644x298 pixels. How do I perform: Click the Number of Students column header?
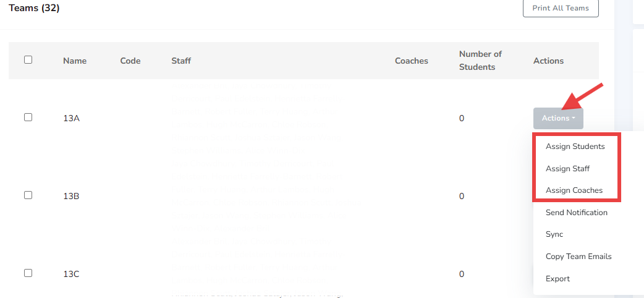pyautogui.click(x=480, y=61)
